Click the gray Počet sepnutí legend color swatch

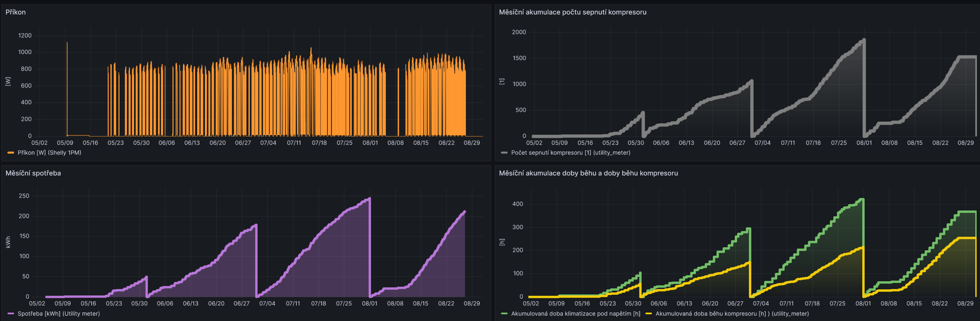point(504,153)
